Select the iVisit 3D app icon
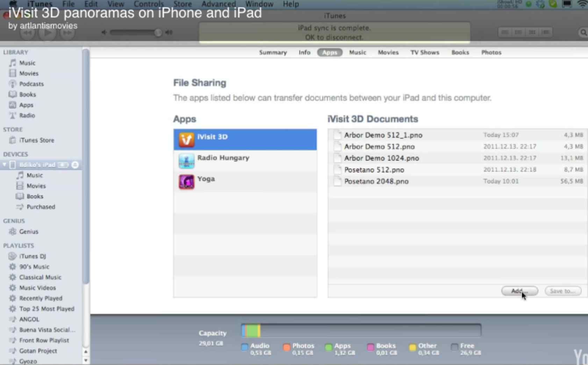This screenshot has width=588, height=365. pyautogui.click(x=186, y=139)
